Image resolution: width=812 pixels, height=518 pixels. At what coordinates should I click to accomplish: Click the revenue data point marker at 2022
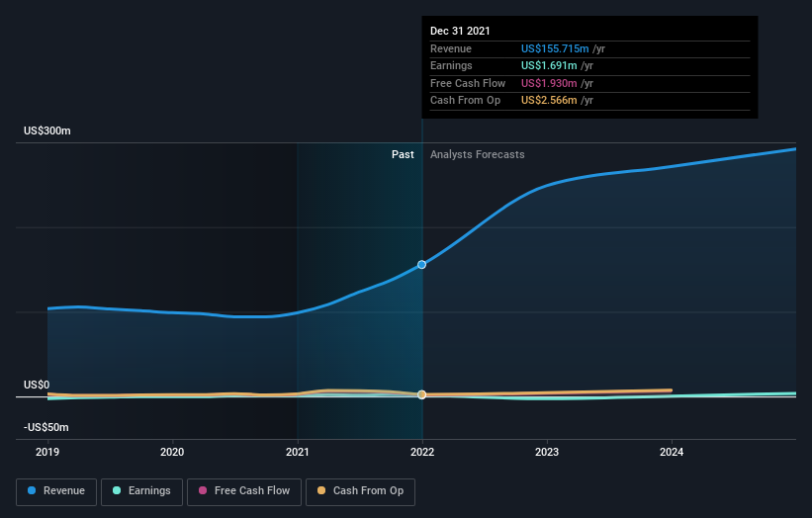click(421, 264)
